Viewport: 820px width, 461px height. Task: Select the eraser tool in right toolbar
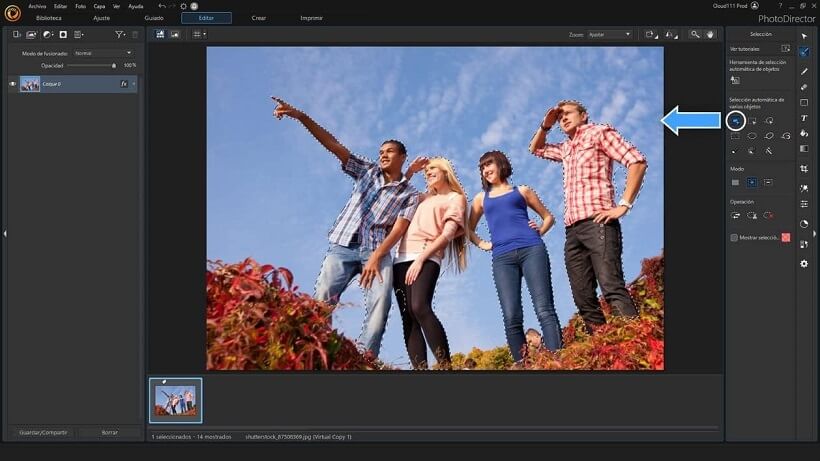[804, 87]
